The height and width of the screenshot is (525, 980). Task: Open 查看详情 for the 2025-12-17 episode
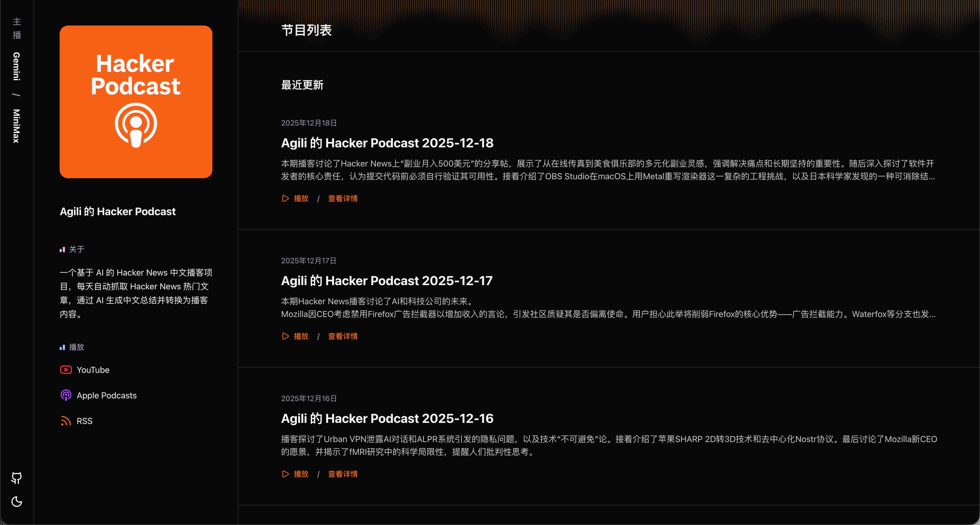(342, 336)
